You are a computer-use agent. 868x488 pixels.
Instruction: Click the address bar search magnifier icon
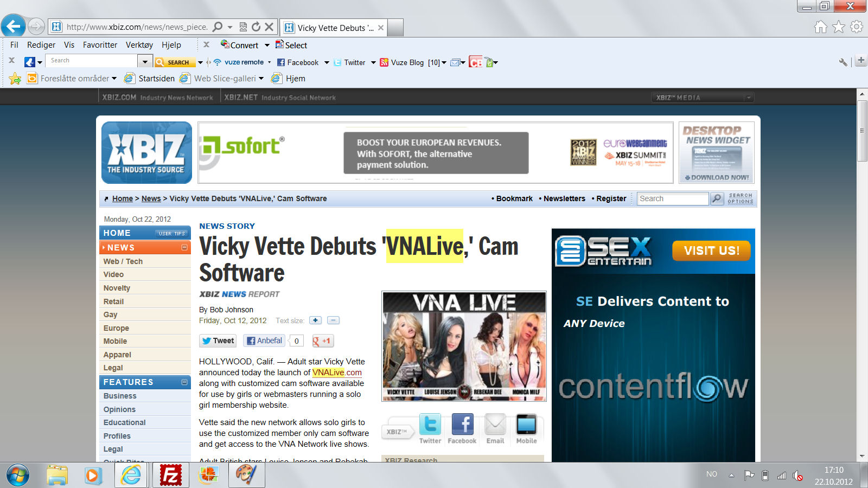218,27
